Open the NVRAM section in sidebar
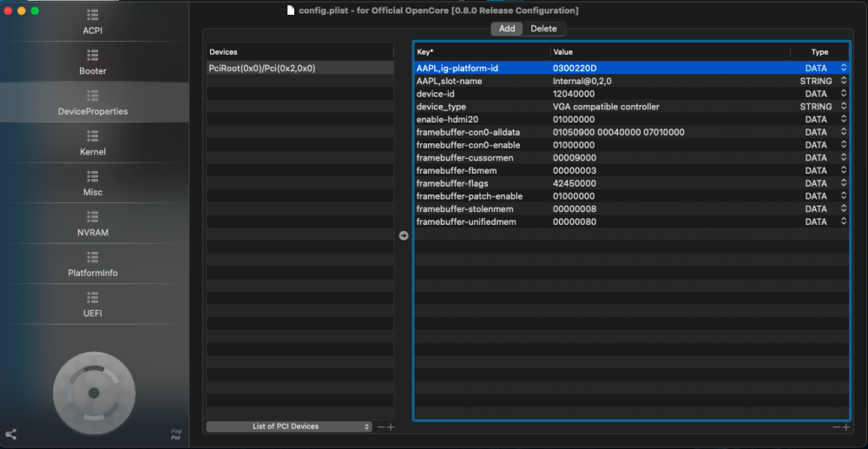The height and width of the screenshot is (449, 868). pyautogui.click(x=93, y=224)
